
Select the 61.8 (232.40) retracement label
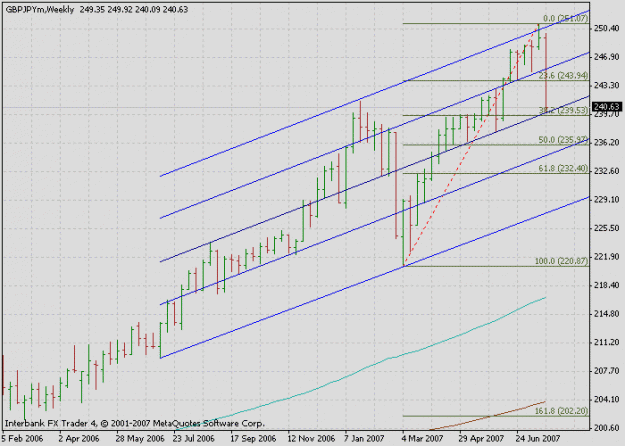(563, 169)
